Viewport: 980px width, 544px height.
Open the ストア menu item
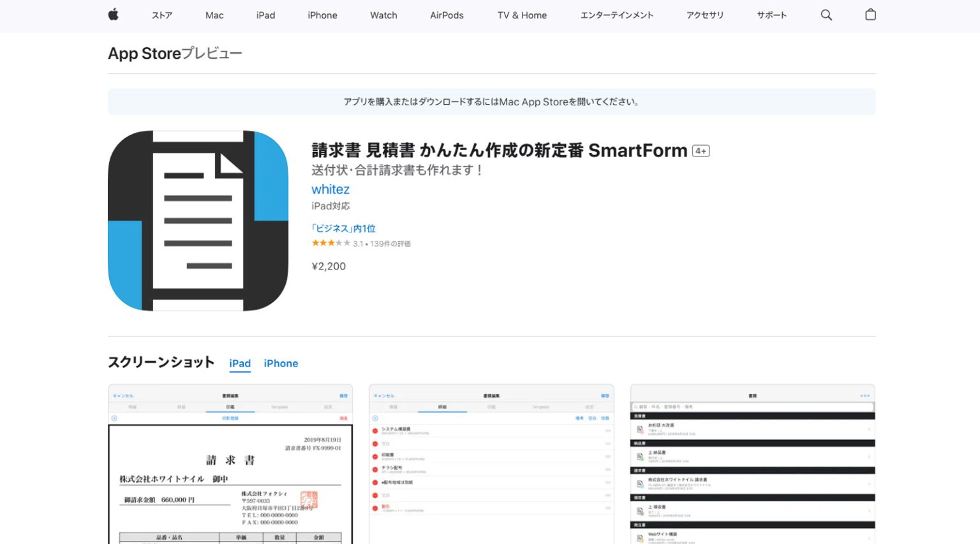click(162, 15)
